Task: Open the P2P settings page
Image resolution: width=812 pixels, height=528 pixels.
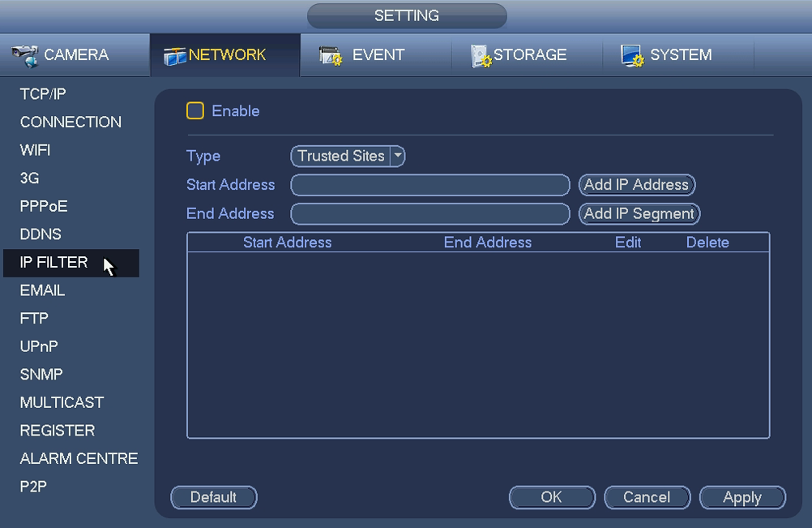Action: coord(33,487)
